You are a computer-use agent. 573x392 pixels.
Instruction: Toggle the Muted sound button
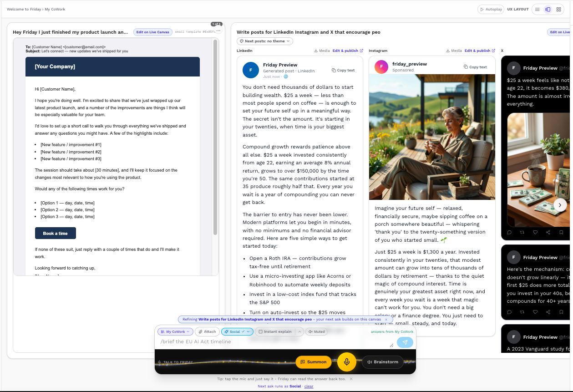316,331
